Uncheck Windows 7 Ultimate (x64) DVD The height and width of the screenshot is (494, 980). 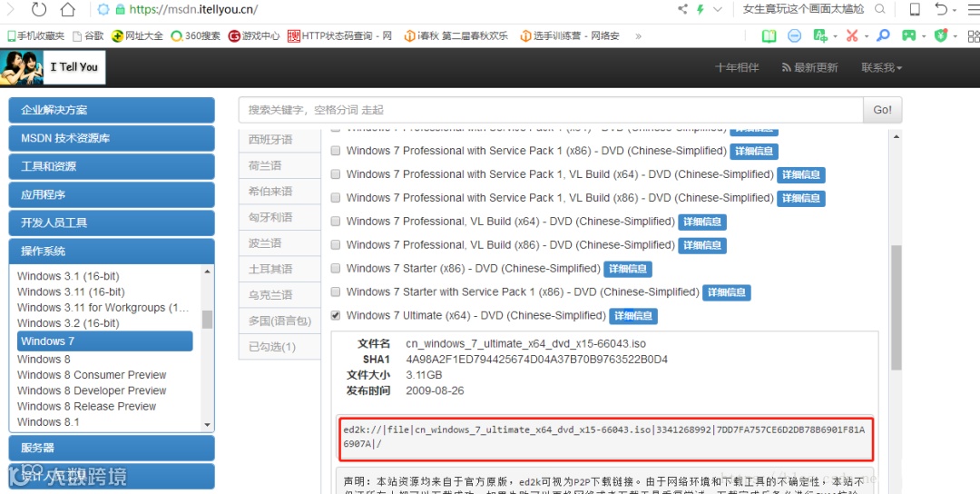click(336, 315)
